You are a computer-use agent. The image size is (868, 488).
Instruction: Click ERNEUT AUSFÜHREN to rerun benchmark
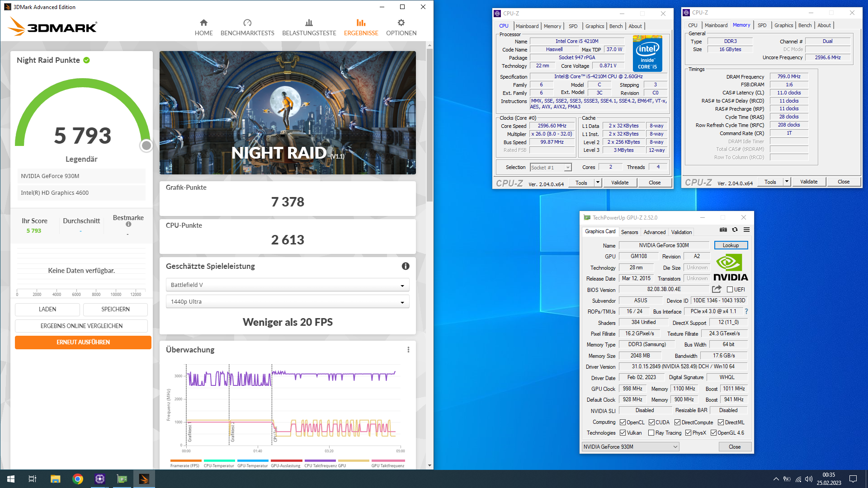click(x=83, y=343)
